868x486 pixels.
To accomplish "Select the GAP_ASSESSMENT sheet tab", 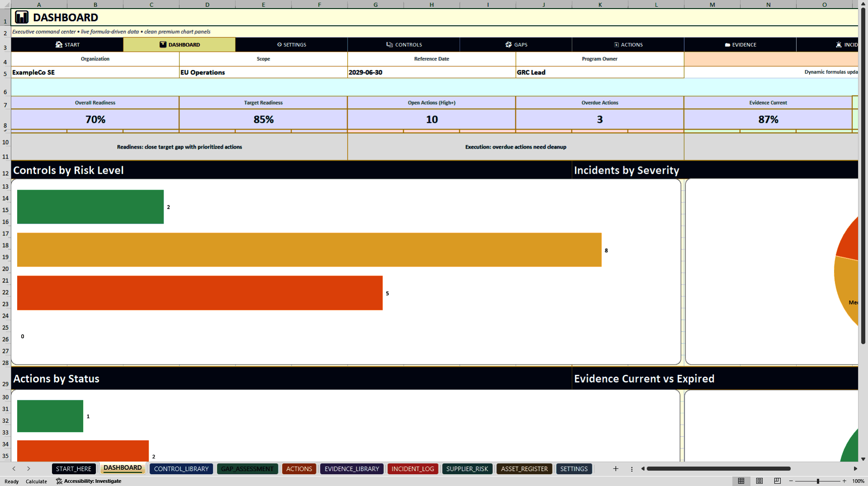I will (x=247, y=469).
